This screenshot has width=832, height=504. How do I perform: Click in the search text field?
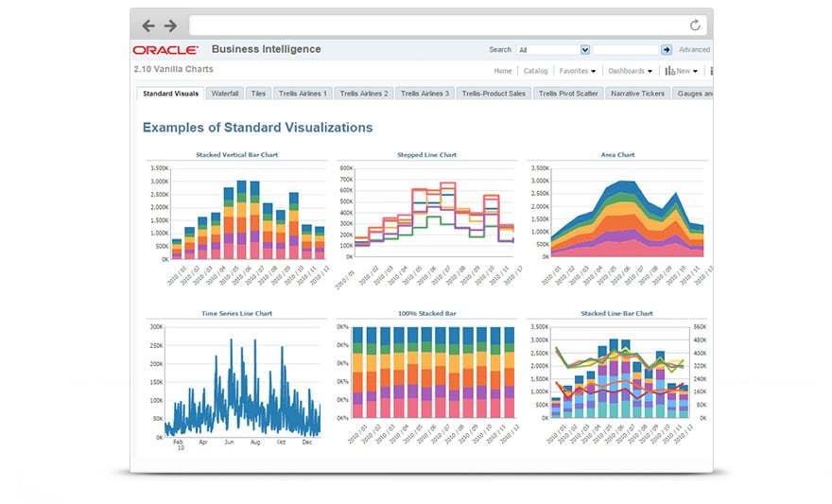(625, 49)
